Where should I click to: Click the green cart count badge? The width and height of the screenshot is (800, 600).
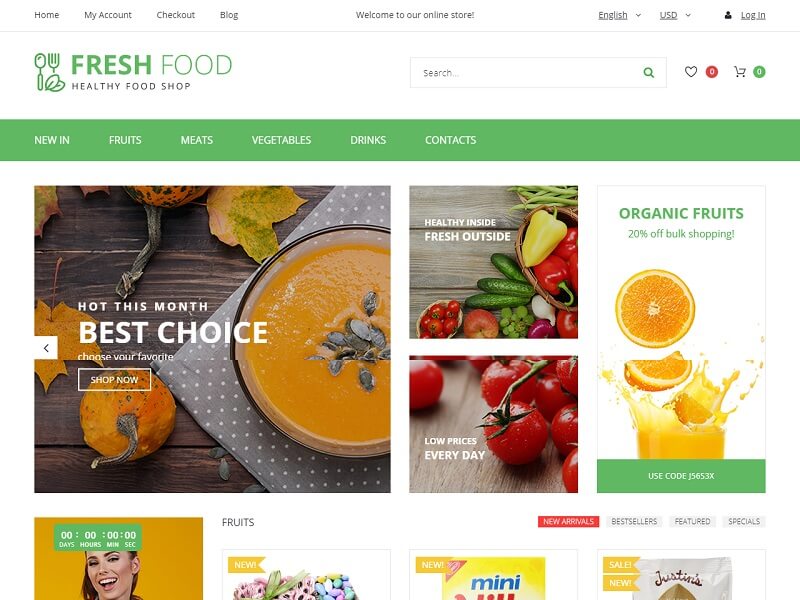point(759,72)
